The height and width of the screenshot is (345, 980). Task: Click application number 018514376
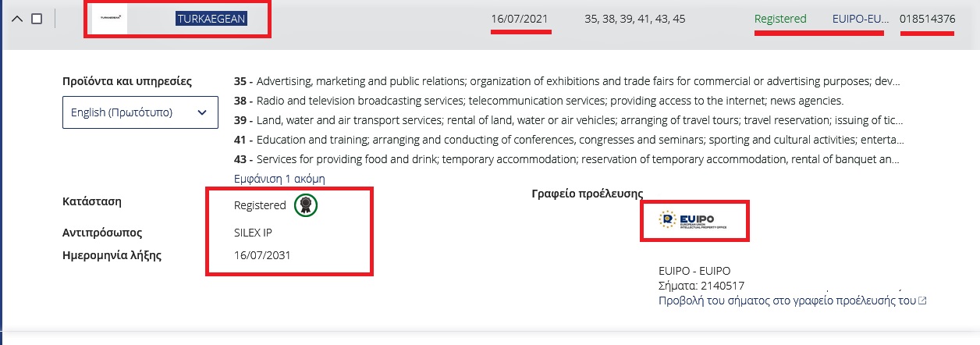(x=927, y=19)
